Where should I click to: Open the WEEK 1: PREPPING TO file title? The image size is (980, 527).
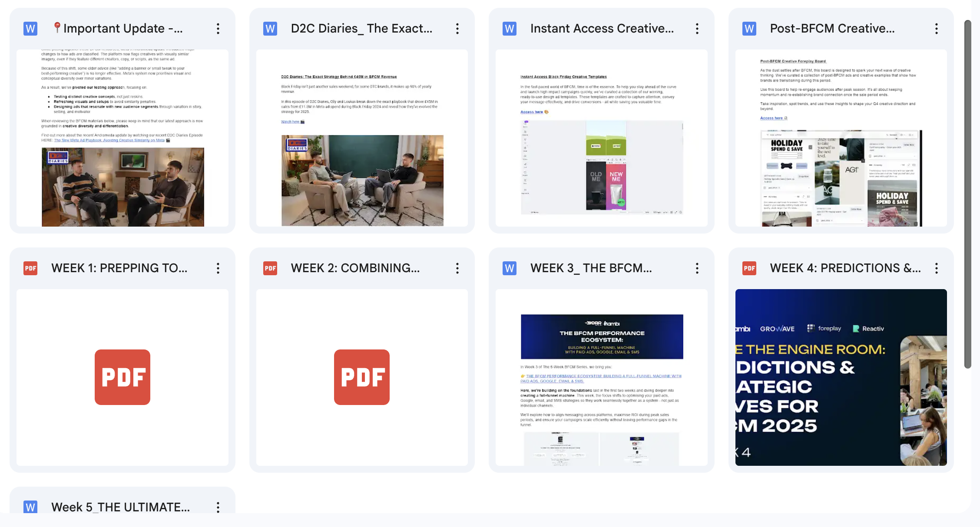click(x=119, y=268)
